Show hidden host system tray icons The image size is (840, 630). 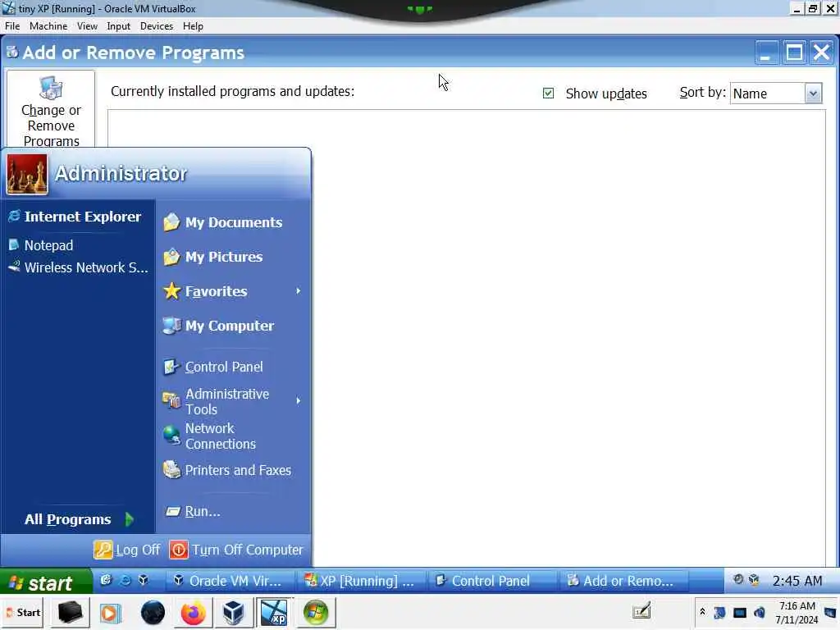(702, 612)
